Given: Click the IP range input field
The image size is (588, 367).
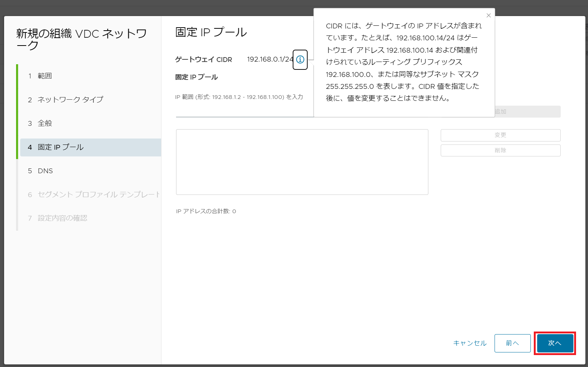Looking at the screenshot, I should (x=245, y=111).
